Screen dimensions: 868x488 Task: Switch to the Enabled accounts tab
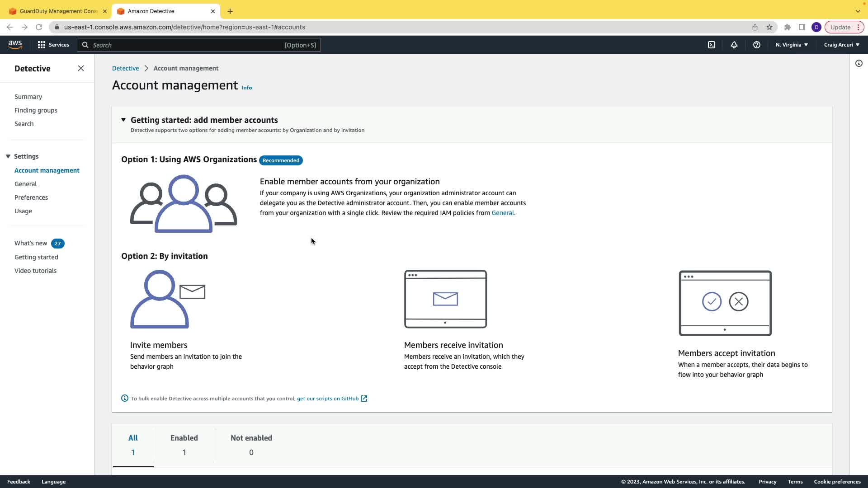click(x=184, y=445)
